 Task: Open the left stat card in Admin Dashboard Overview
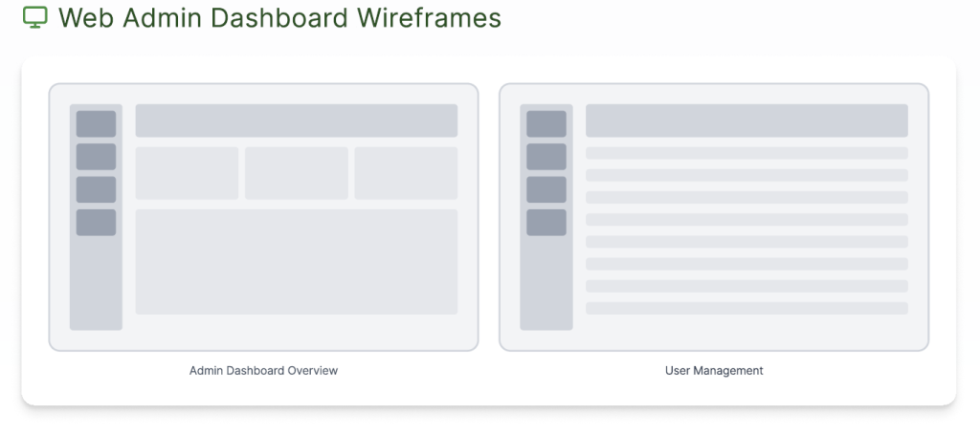(187, 173)
